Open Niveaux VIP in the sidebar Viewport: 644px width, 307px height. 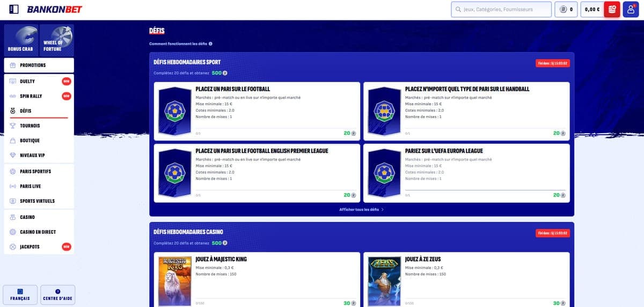[x=39, y=155]
